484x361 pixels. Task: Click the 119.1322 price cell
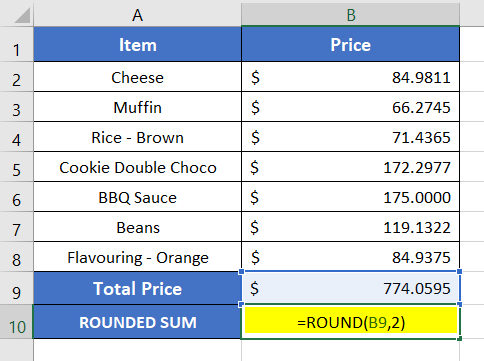coord(350,227)
